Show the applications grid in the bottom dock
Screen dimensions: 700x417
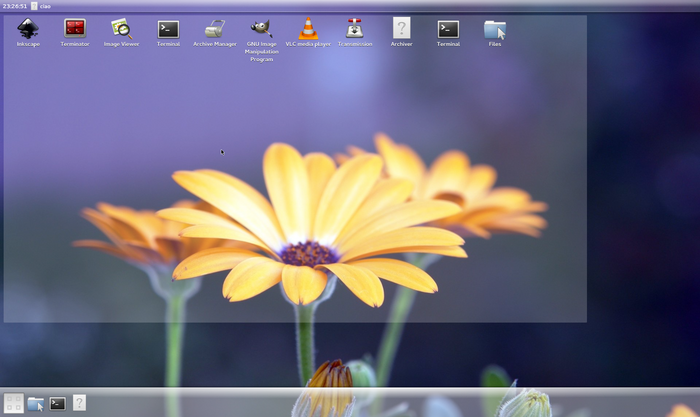(14, 403)
